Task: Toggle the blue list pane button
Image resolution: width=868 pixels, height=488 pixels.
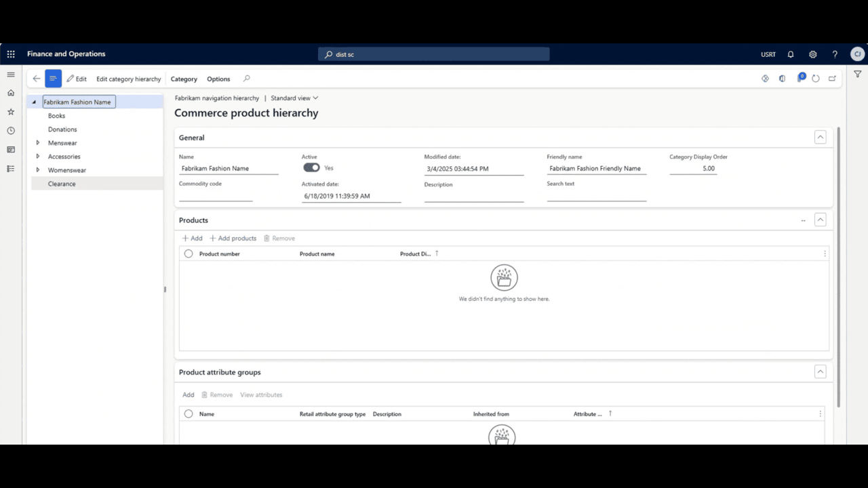Action: tap(53, 79)
